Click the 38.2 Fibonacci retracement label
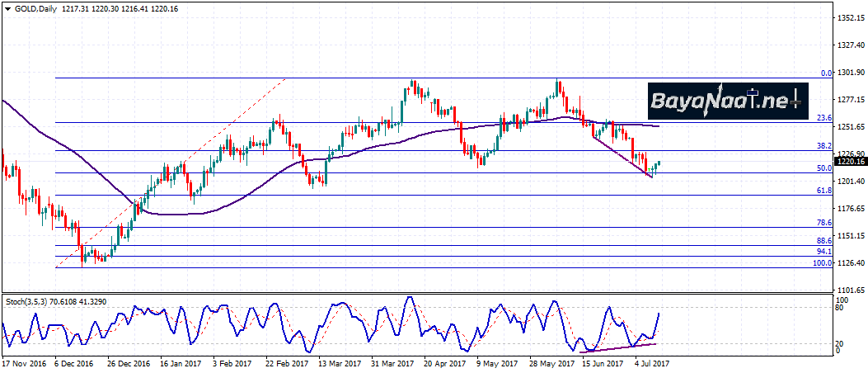Image resolution: width=868 pixels, height=373 pixels. point(823,145)
